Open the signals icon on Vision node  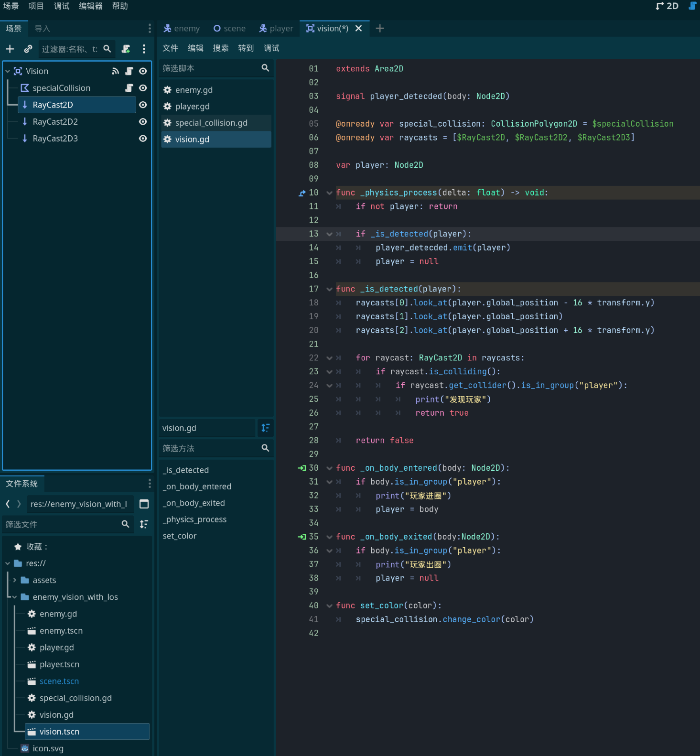click(x=115, y=71)
